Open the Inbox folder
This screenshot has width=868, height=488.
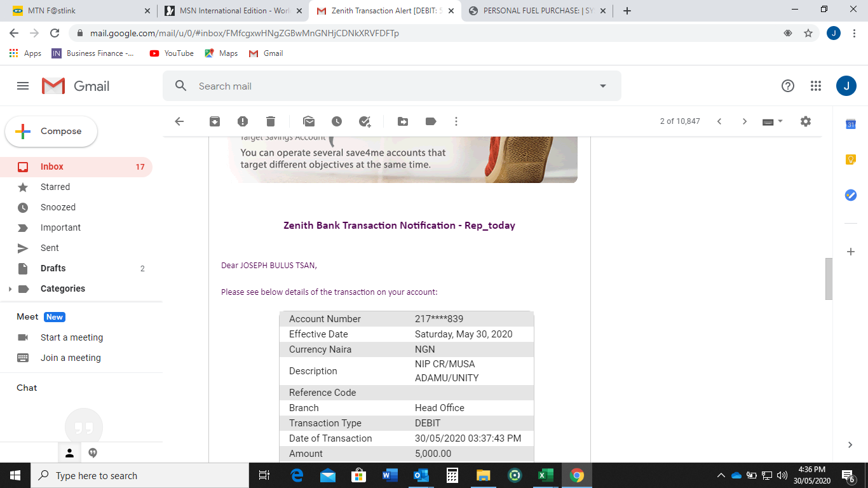76,166
